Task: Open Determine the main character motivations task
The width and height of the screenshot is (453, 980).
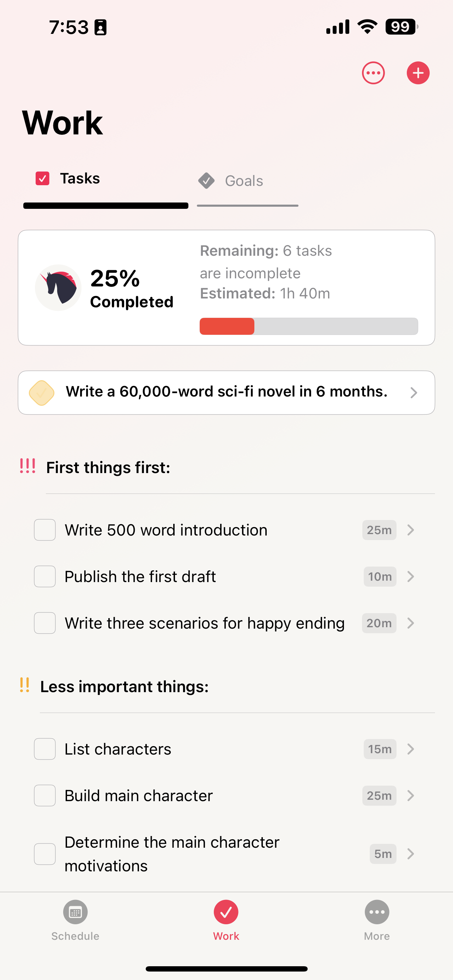Action: 172,854
